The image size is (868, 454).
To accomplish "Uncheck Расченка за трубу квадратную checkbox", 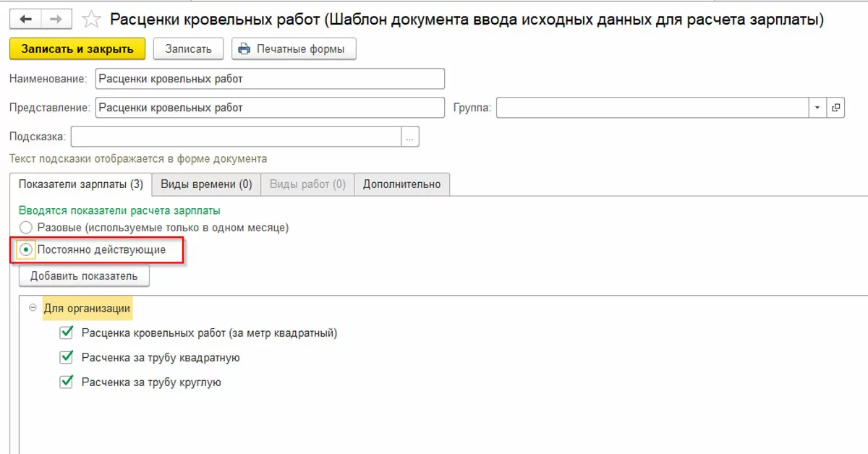I will tap(67, 357).
